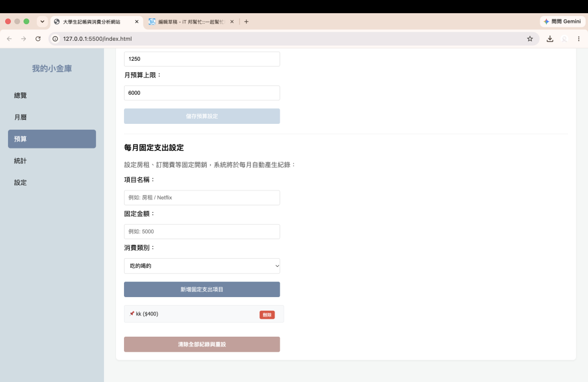Open 月曆 in the sidebar
Screen dimensions: 588x382
pyautogui.click(x=52, y=117)
